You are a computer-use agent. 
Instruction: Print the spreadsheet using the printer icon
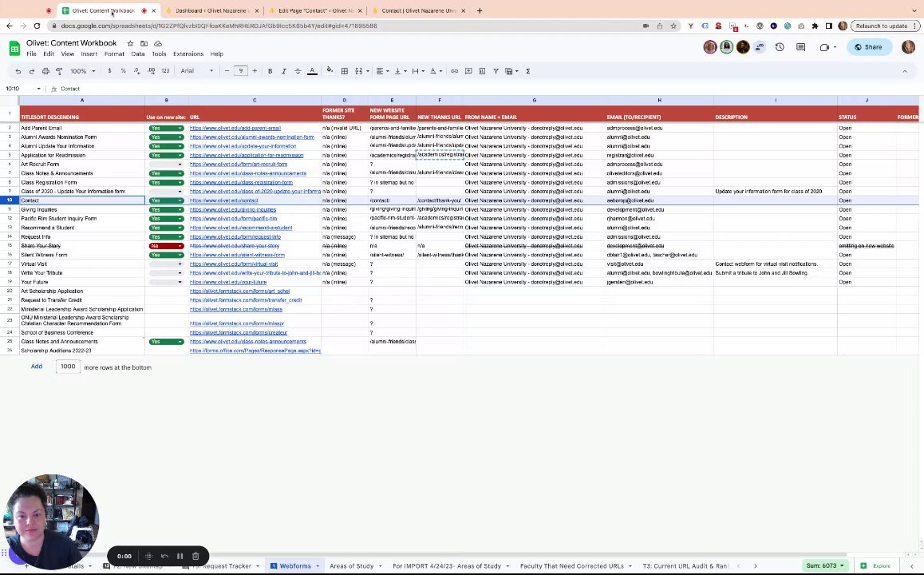(45, 71)
